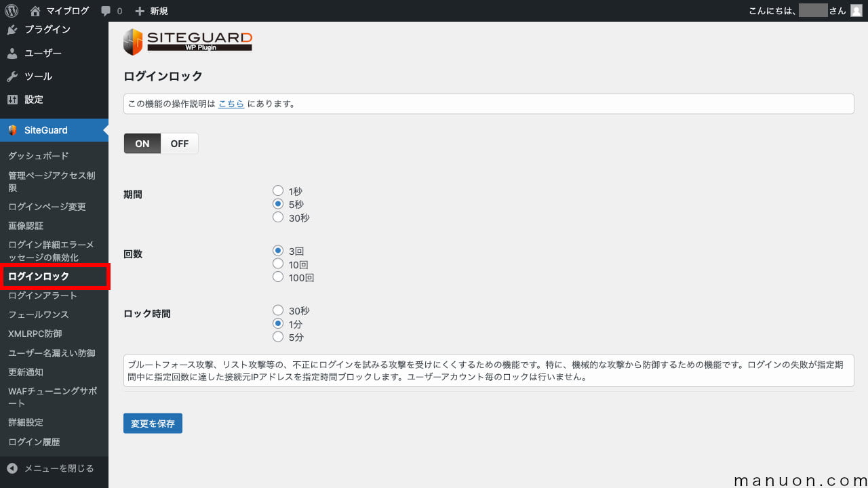Select the 30秒 lock time option
The height and width of the screenshot is (488, 868).
coord(278,310)
